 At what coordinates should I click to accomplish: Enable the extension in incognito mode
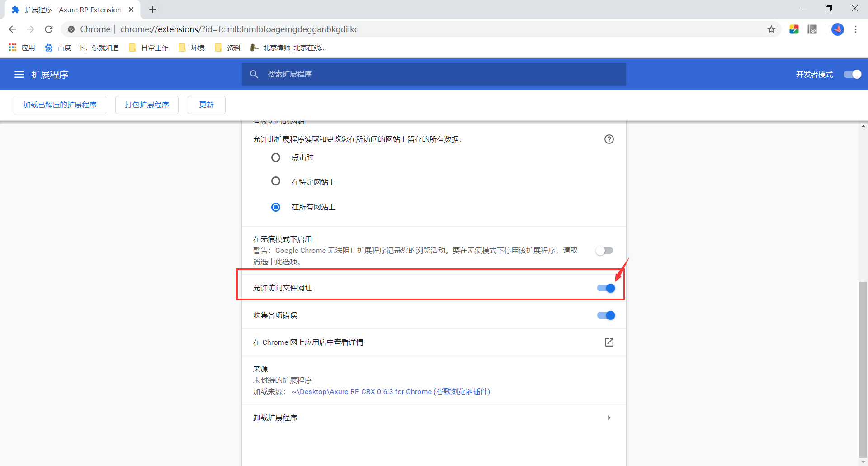(604, 250)
